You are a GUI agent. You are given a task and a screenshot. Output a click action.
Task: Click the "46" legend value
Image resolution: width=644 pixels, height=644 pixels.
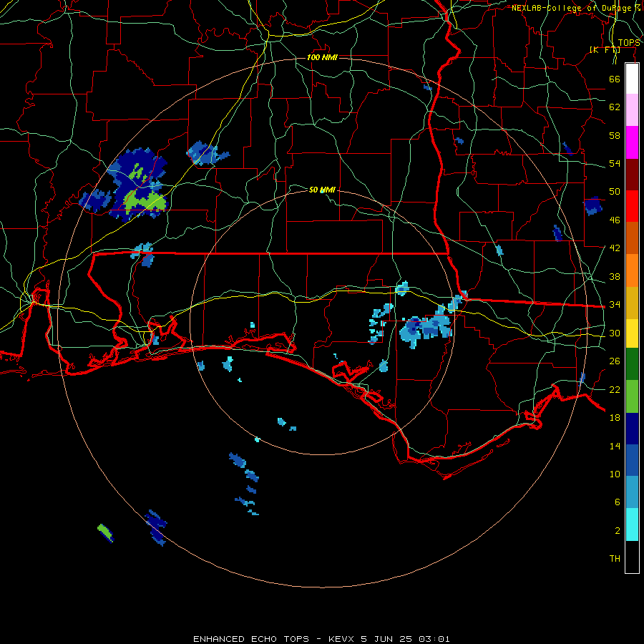pyautogui.click(x=615, y=220)
